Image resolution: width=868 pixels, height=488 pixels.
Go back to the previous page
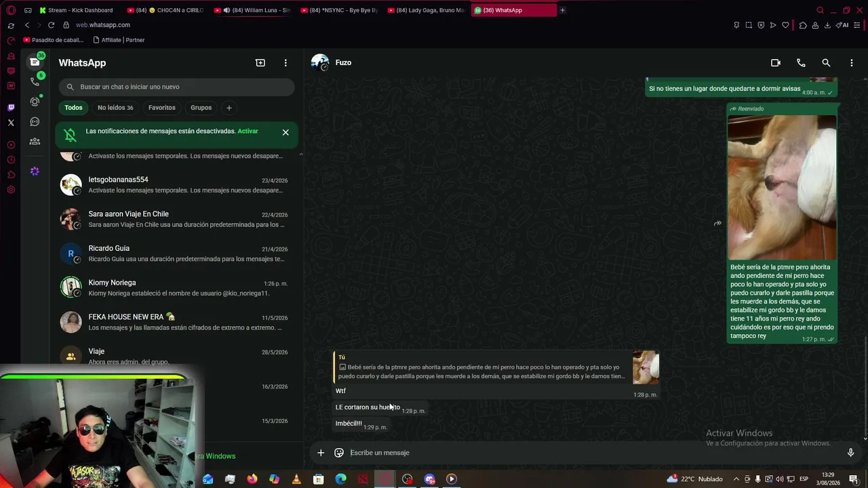coord(27,25)
